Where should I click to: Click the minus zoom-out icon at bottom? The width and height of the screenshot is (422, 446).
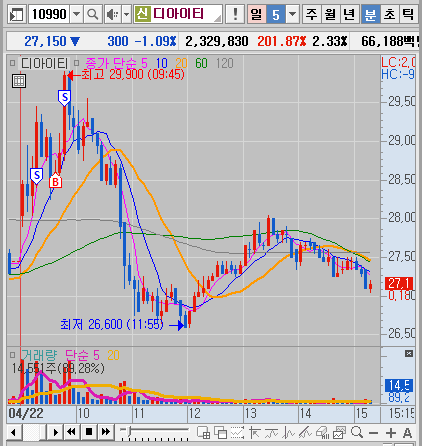pos(374,433)
